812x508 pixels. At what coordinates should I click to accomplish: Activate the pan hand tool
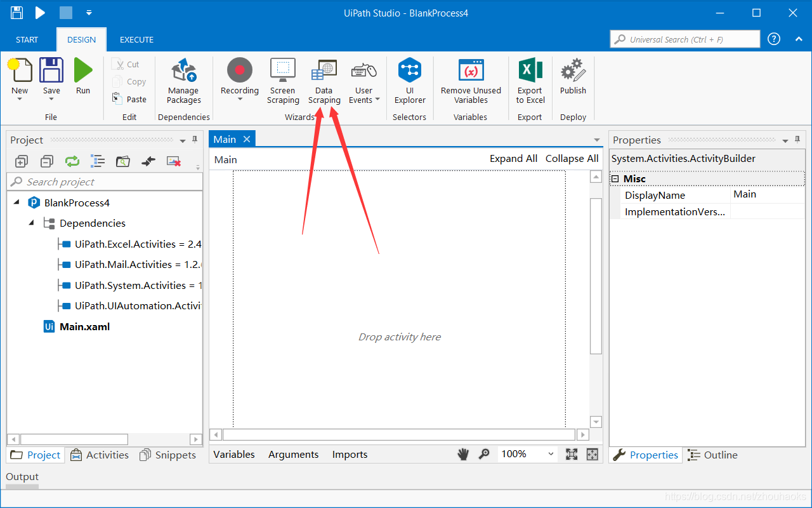pyautogui.click(x=464, y=454)
